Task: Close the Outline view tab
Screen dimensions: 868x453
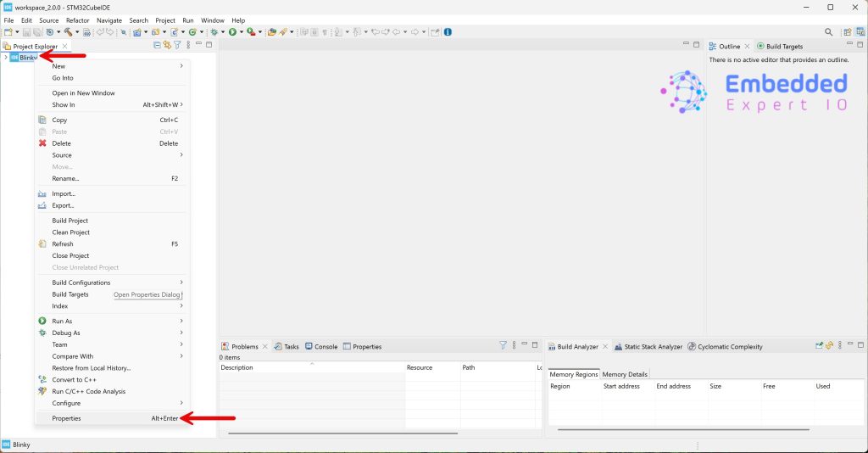Action: pyautogui.click(x=747, y=46)
